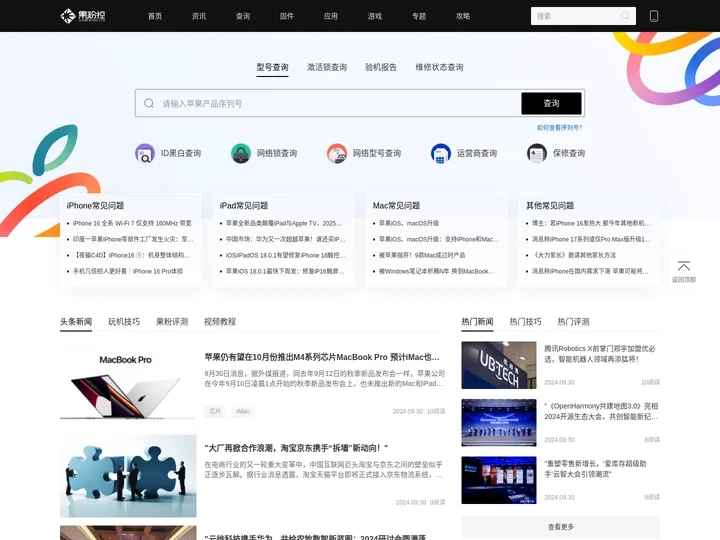Open the 重塑零售新增长 news title
The image size is (720, 540).
coord(595,469)
